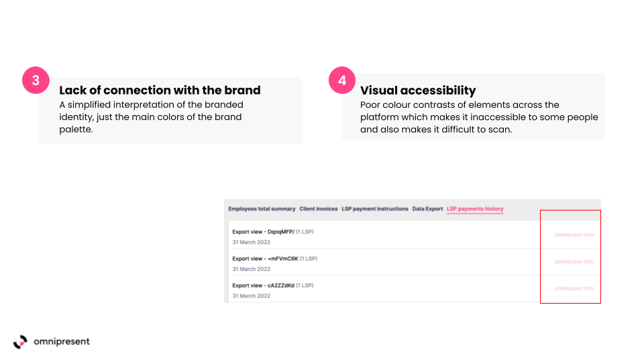
Task: Download CSV for export view +mFVmC6K
Action: tap(574, 262)
